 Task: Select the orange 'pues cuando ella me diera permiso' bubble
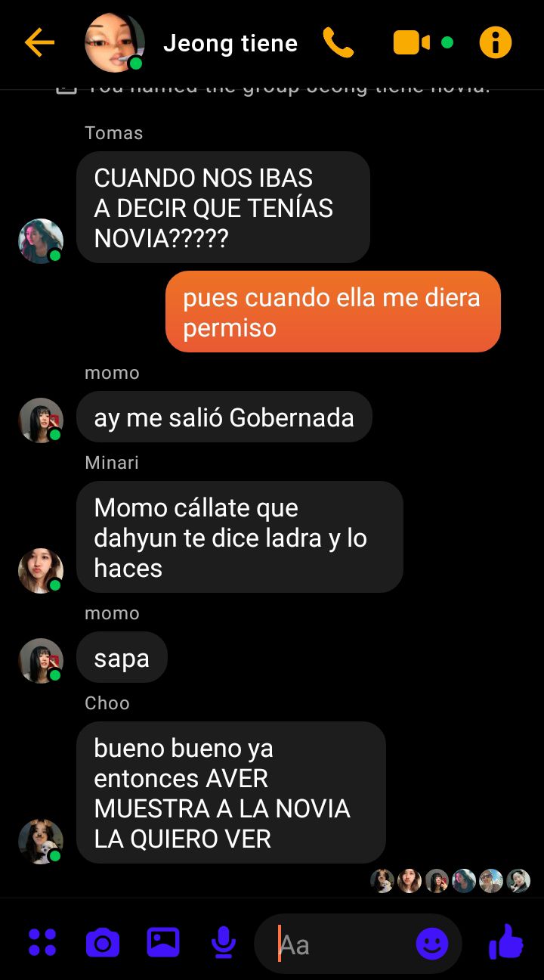[333, 312]
